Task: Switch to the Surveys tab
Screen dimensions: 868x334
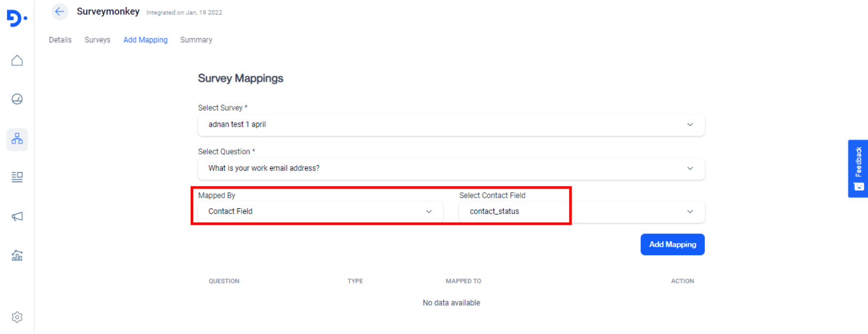Action: [98, 40]
